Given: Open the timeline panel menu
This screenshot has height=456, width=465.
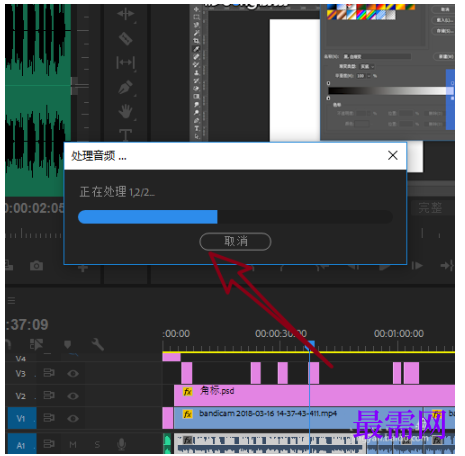Looking at the screenshot, I should click(11, 301).
